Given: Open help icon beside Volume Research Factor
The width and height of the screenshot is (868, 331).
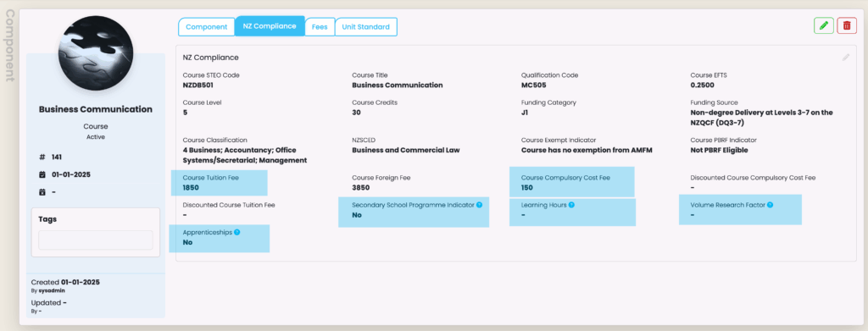Looking at the screenshot, I should (770, 205).
